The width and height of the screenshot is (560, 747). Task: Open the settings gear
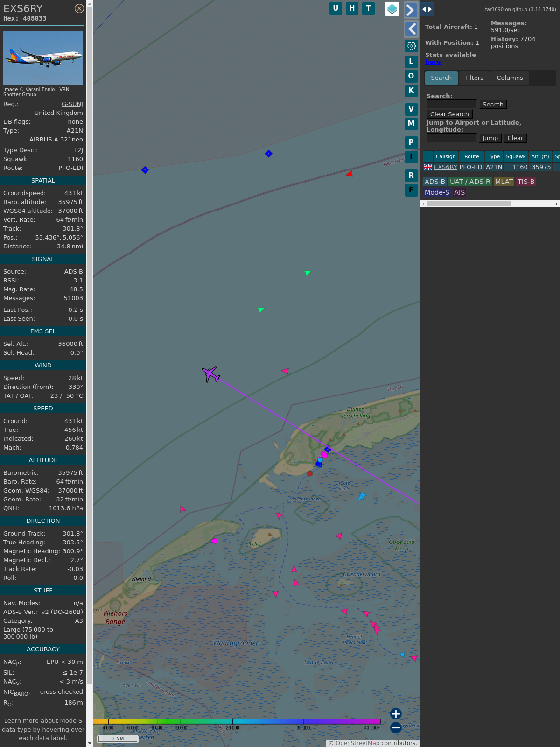[x=411, y=46]
